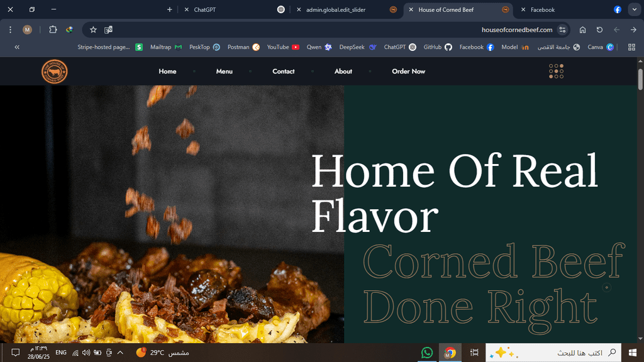The height and width of the screenshot is (362, 644).
Task: Click the taskbar search box اكتب هنا للبحث
Action: (x=553, y=353)
